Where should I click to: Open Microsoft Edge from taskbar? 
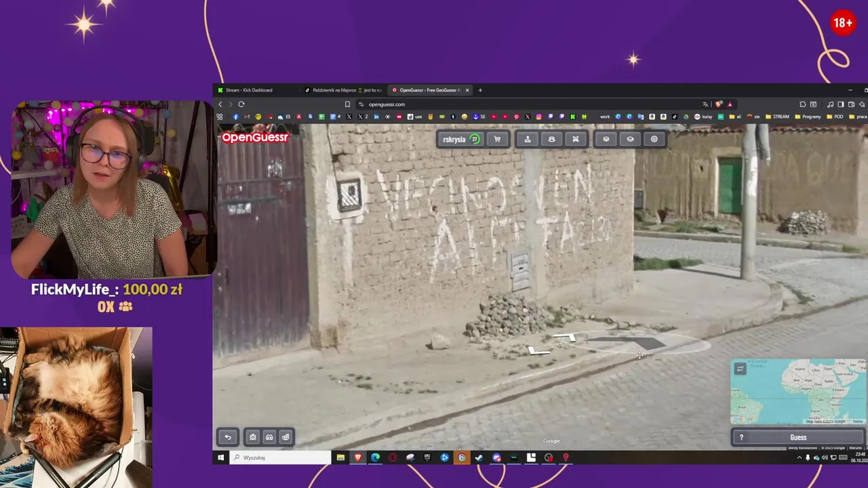(x=375, y=457)
